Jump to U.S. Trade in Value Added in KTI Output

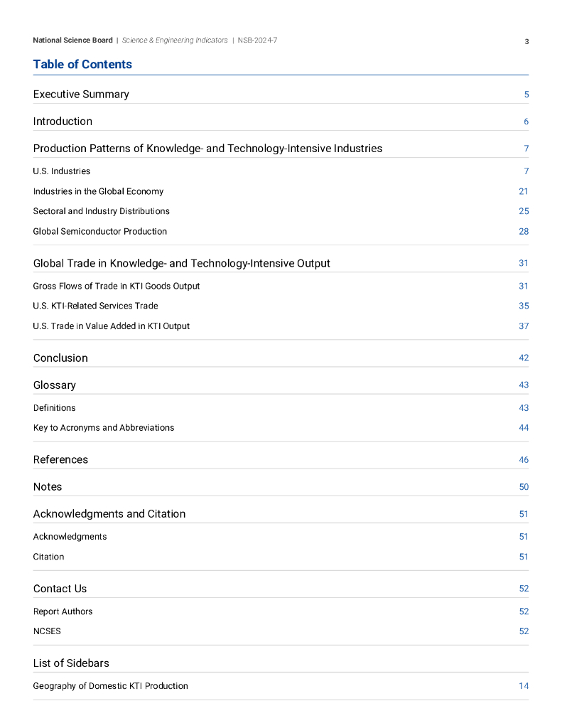pyautogui.click(x=111, y=326)
